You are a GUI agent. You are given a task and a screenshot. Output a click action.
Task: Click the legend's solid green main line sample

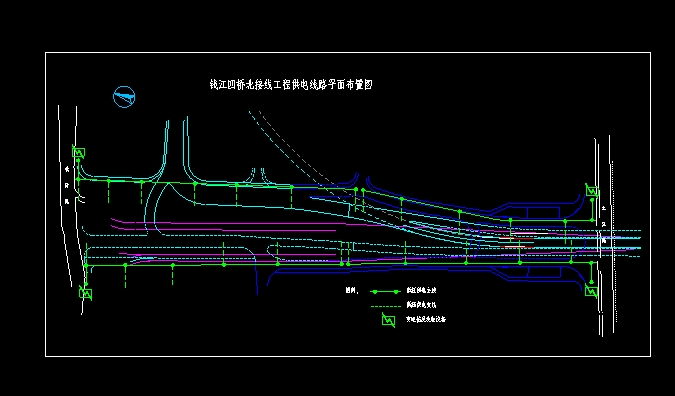click(x=385, y=292)
